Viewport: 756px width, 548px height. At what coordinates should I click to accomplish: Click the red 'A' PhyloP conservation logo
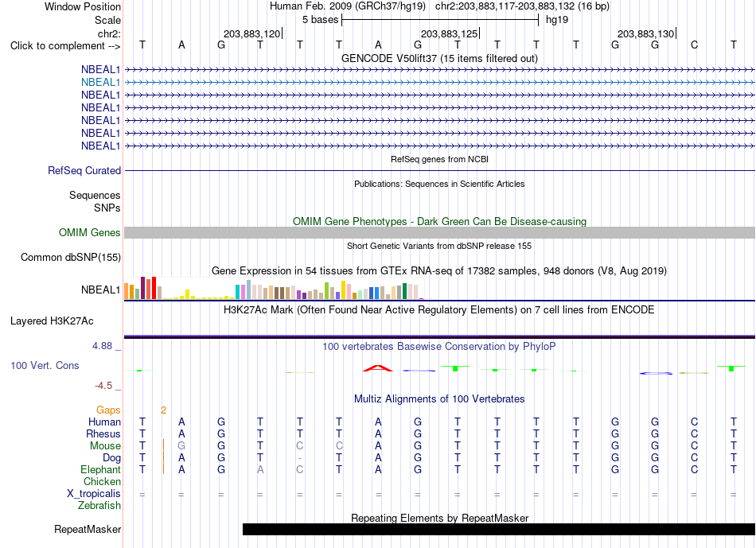pos(378,368)
